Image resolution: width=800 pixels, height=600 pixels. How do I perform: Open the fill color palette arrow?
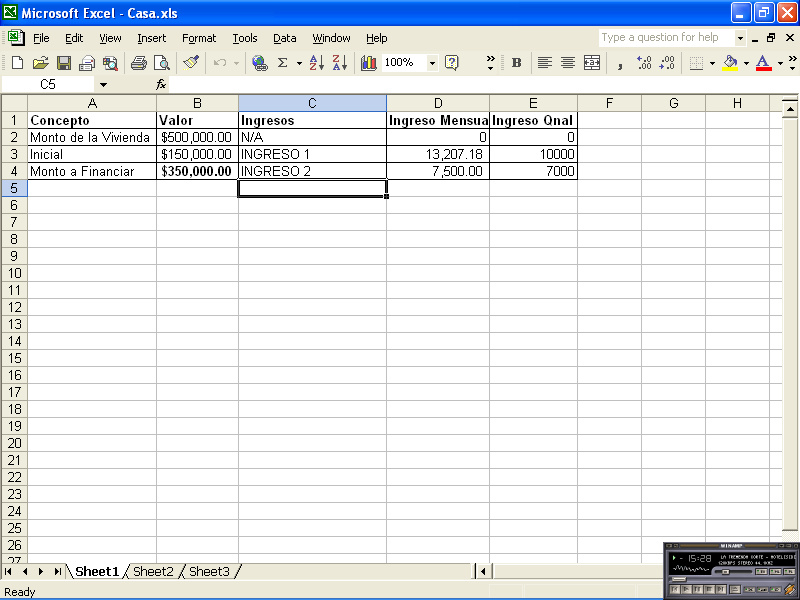point(746,63)
